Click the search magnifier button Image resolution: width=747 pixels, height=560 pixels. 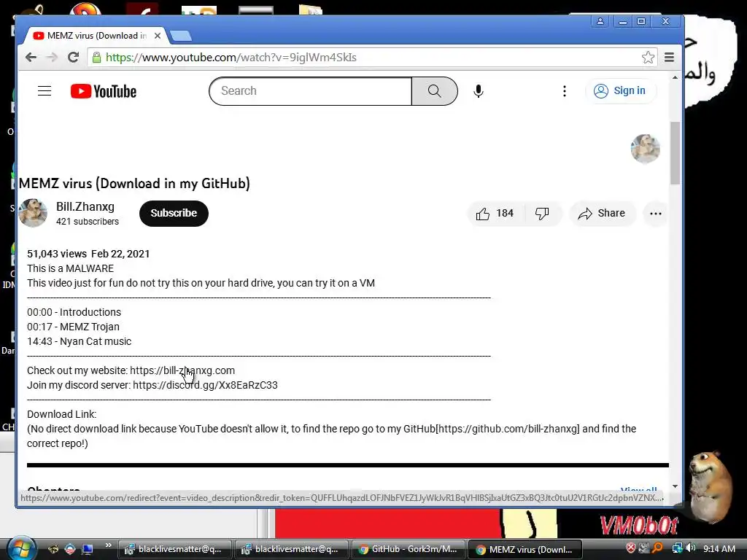click(435, 91)
